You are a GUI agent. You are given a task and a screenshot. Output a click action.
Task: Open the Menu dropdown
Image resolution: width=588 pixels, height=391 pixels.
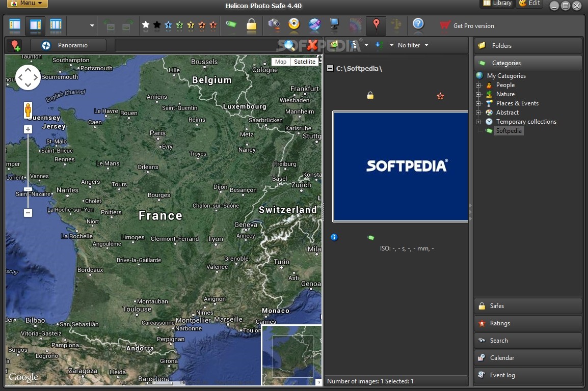click(28, 4)
